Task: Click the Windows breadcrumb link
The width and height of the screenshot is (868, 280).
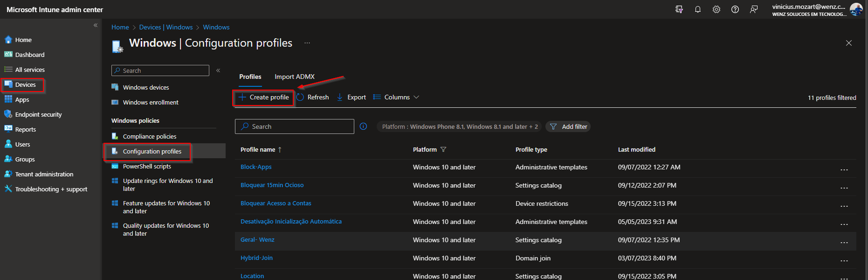Action: 216,27
